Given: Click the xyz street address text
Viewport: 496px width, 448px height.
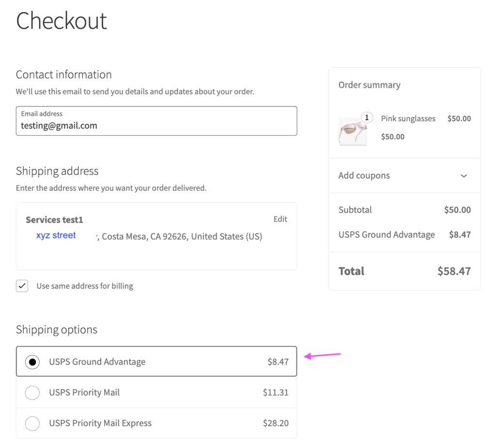Looking at the screenshot, I should click(56, 235).
